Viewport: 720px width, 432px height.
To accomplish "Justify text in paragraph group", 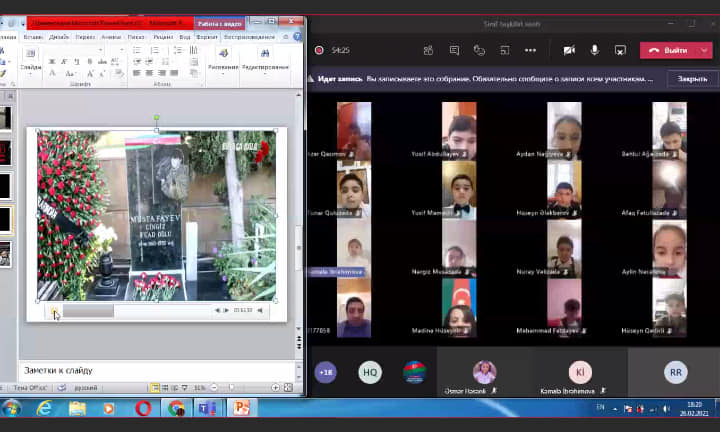I will (174, 73).
